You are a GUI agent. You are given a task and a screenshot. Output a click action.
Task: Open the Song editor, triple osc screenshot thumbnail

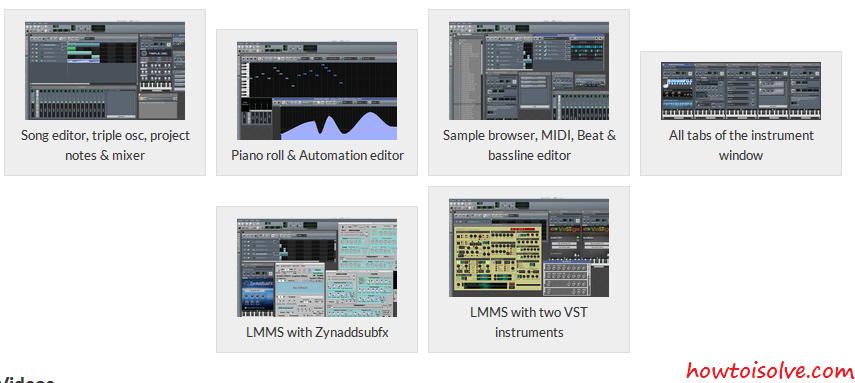[105, 71]
